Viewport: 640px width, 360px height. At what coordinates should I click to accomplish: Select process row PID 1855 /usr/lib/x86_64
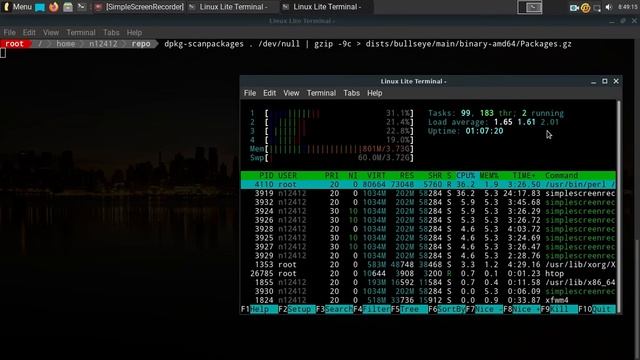[x=428, y=282]
